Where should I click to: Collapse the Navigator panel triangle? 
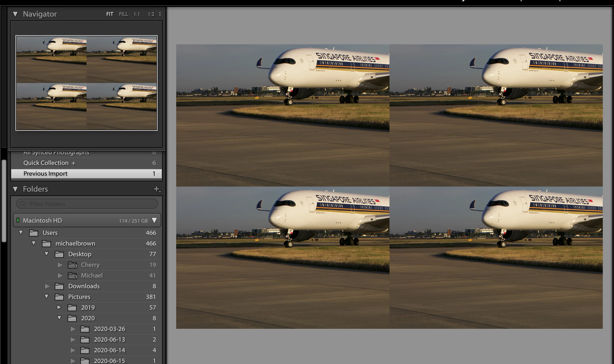[15, 14]
